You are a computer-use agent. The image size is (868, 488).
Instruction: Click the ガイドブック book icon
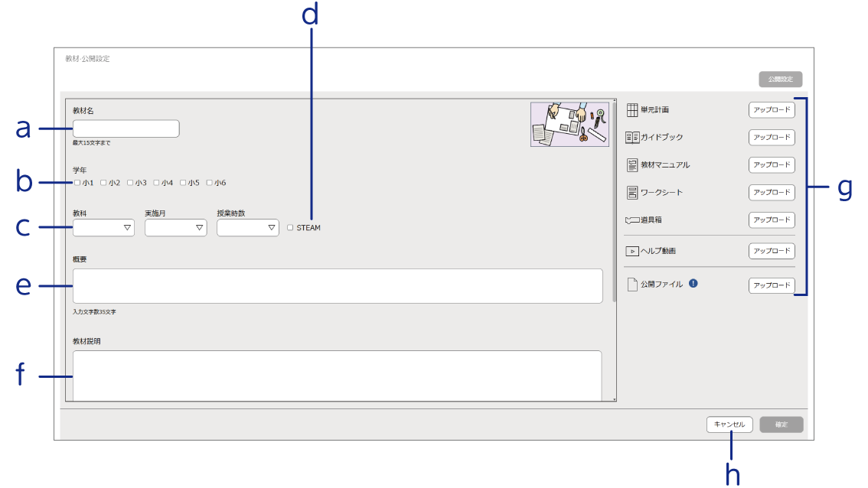[631, 138]
